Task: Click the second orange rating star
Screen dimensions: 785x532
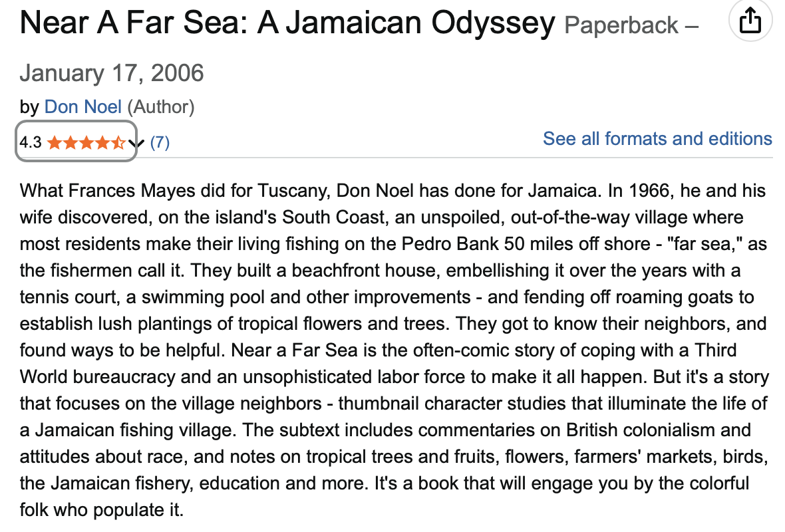Action: tap(70, 142)
